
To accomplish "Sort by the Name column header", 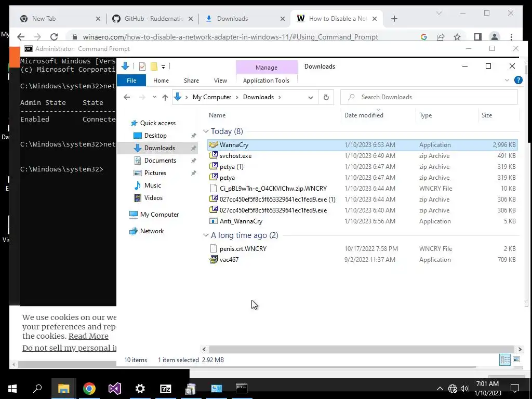I will pos(217,115).
